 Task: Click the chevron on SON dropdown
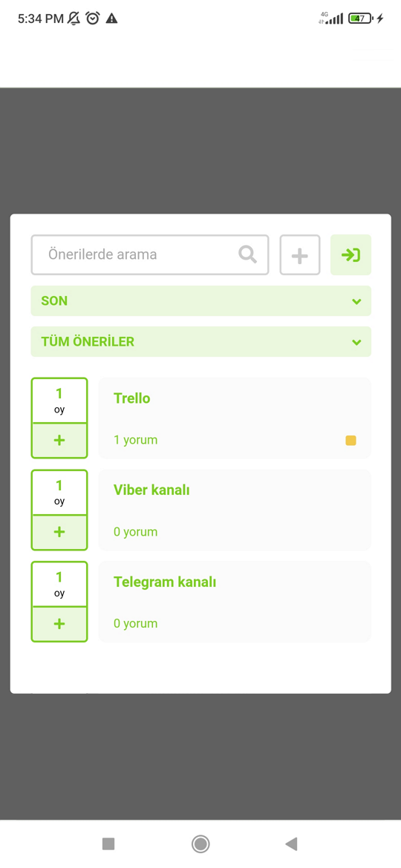[x=356, y=301]
